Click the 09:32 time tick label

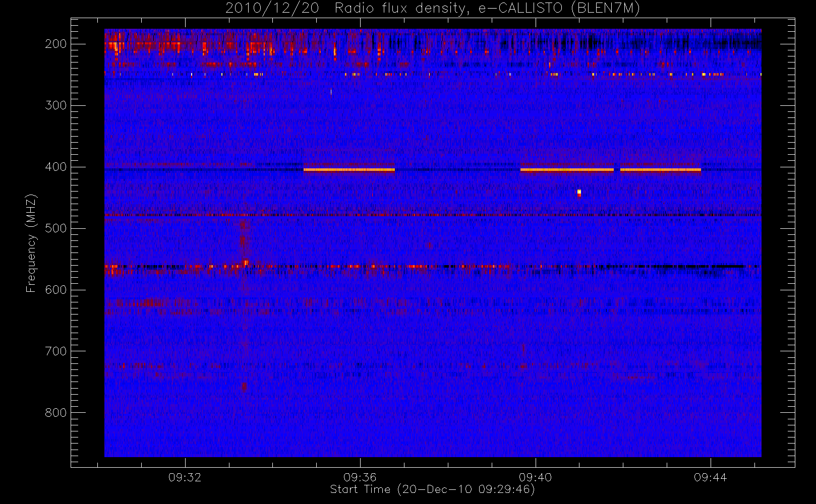click(x=185, y=477)
